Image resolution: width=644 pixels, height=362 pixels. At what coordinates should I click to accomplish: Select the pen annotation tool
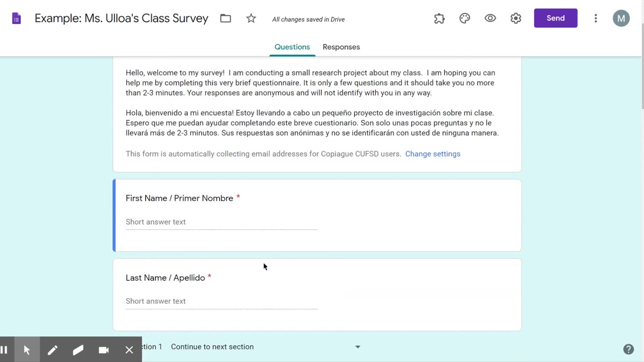52,350
